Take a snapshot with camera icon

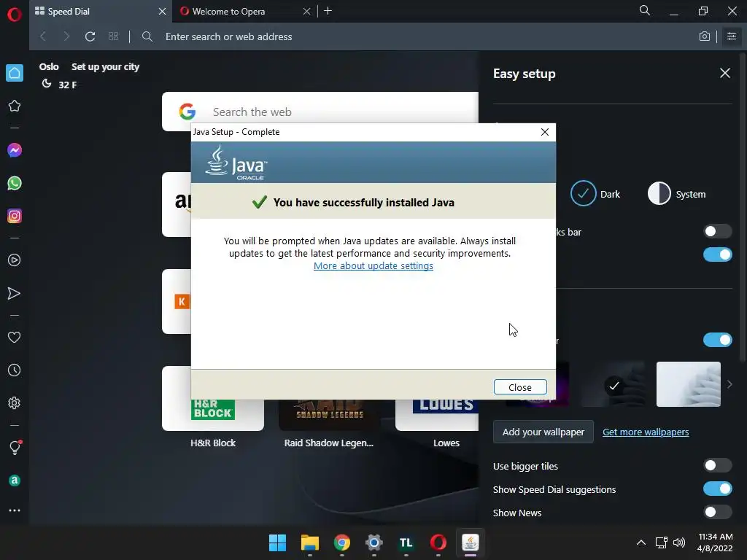(x=705, y=36)
